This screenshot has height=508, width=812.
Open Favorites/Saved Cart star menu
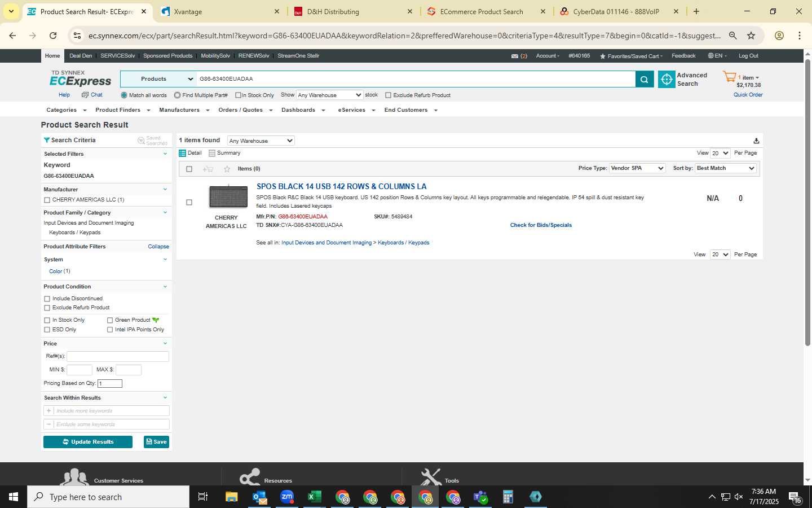(x=631, y=56)
